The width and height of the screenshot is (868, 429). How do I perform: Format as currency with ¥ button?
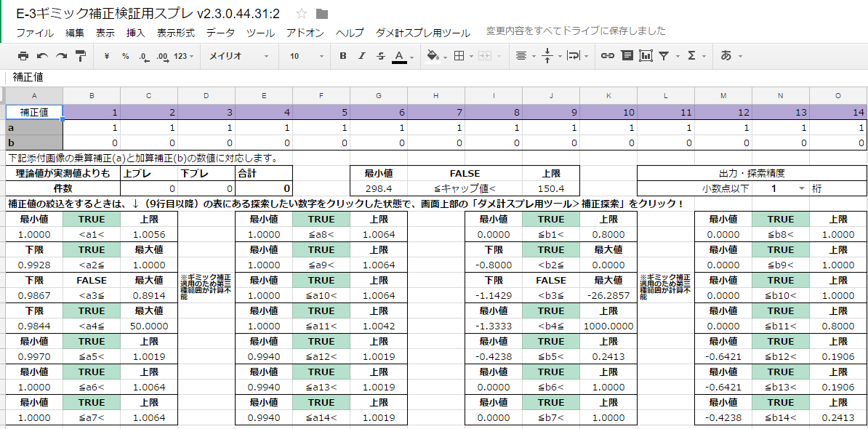[107, 56]
